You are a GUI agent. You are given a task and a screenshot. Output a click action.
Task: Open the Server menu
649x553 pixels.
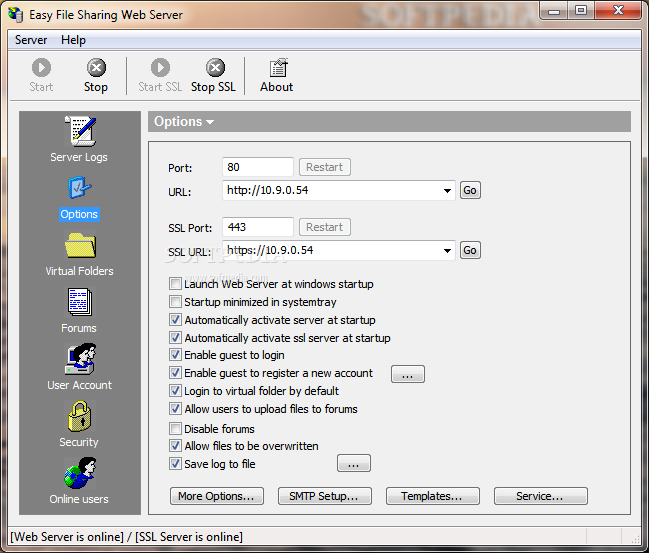[31, 40]
